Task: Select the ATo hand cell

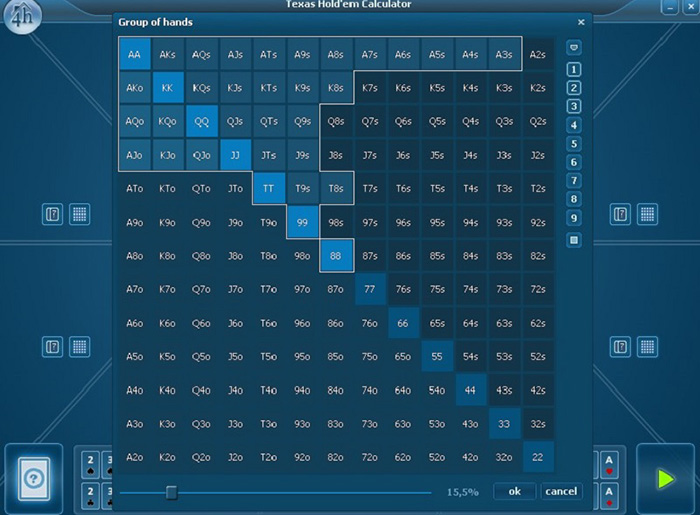Action: point(134,189)
